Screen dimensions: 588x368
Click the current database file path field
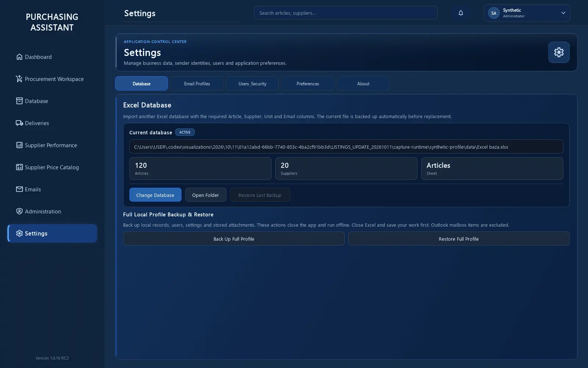pyautogui.click(x=346, y=146)
